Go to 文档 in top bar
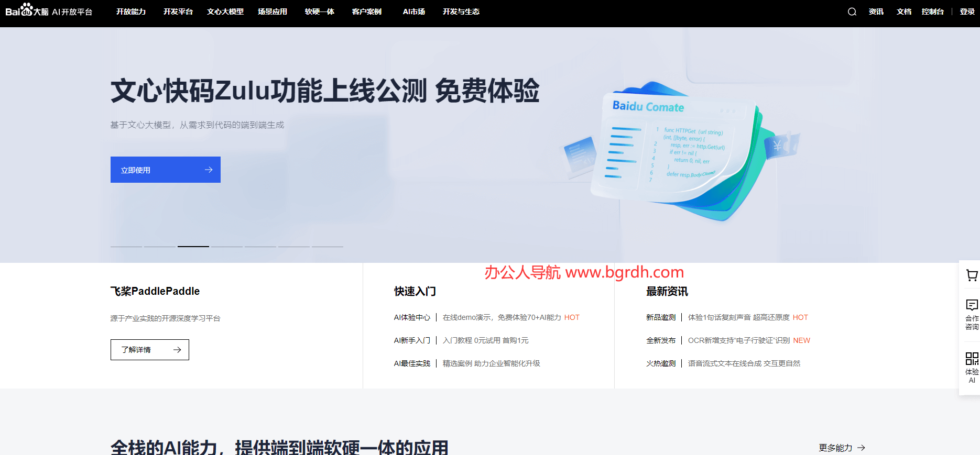The height and width of the screenshot is (455, 980). coord(904,12)
